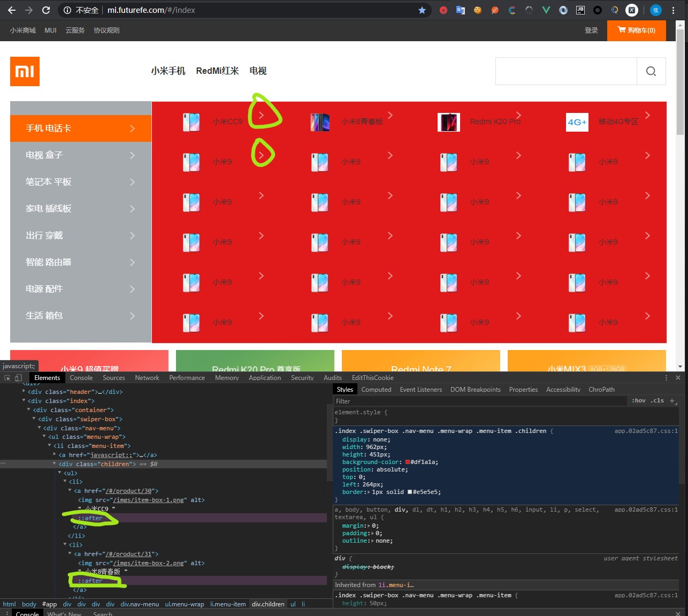This screenshot has width=688, height=616.
Task: Switch to the Sources tab
Action: 114,378
